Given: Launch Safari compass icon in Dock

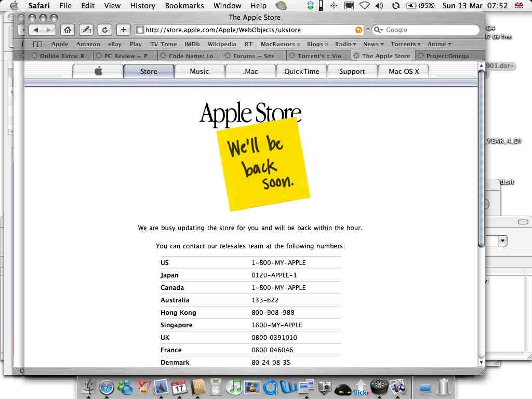Looking at the screenshot, I should tap(107, 387).
